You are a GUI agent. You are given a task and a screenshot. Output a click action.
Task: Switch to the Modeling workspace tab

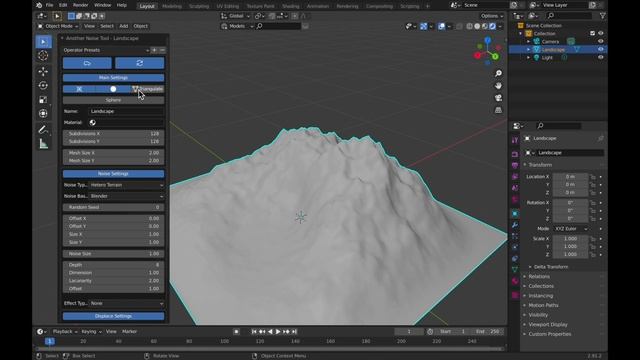click(x=172, y=6)
